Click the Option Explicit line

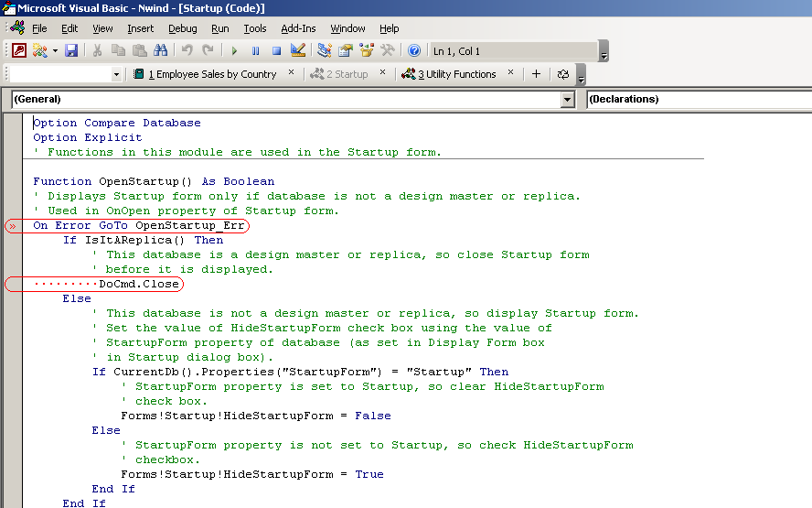click(88, 137)
